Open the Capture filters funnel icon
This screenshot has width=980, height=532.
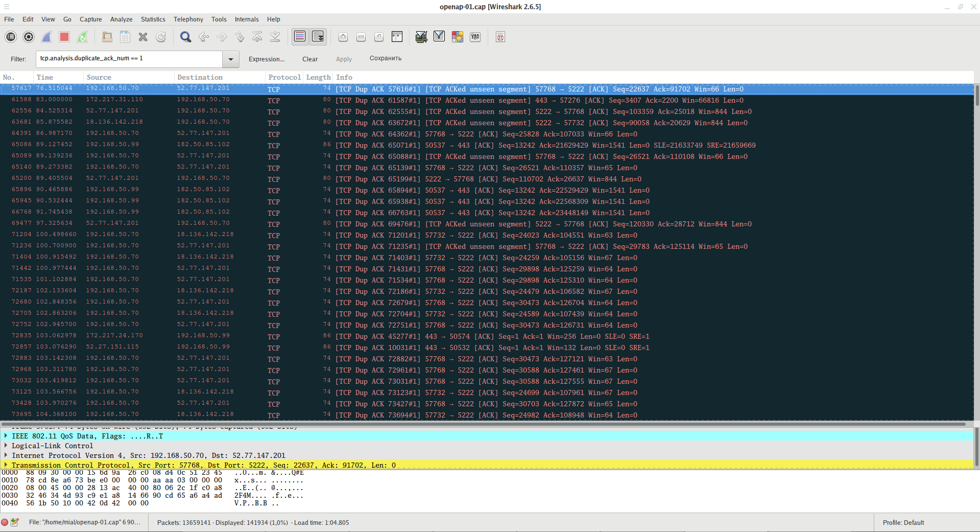[x=421, y=37]
